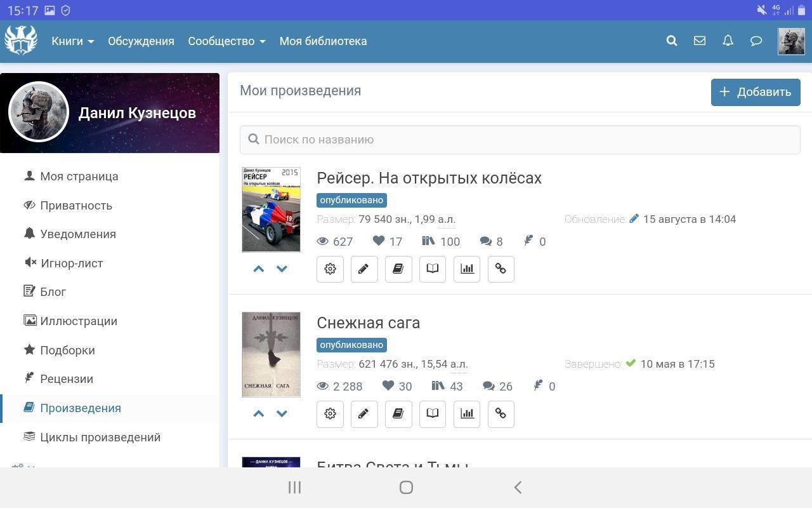Select Иллюстрации in the sidebar menu
This screenshot has width=812, height=508.
coord(78,321)
